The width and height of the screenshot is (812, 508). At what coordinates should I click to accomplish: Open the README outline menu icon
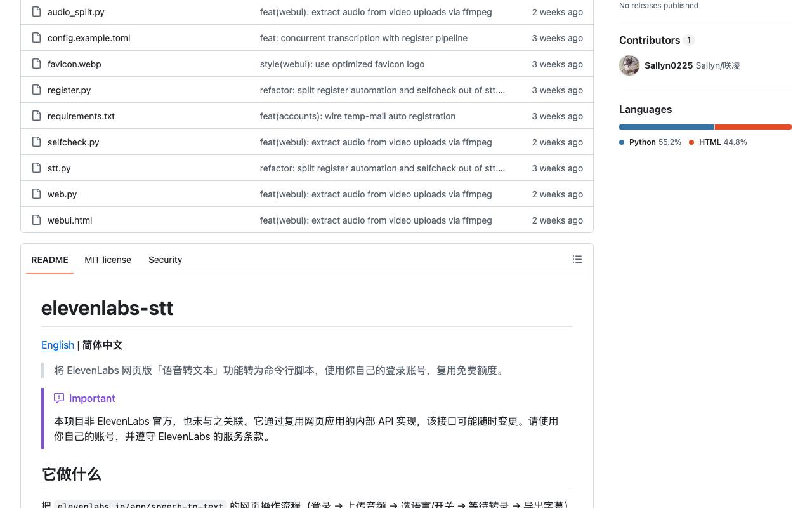(577, 259)
